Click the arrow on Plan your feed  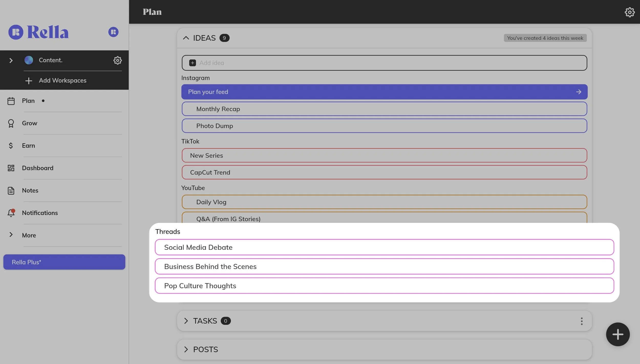click(x=579, y=92)
